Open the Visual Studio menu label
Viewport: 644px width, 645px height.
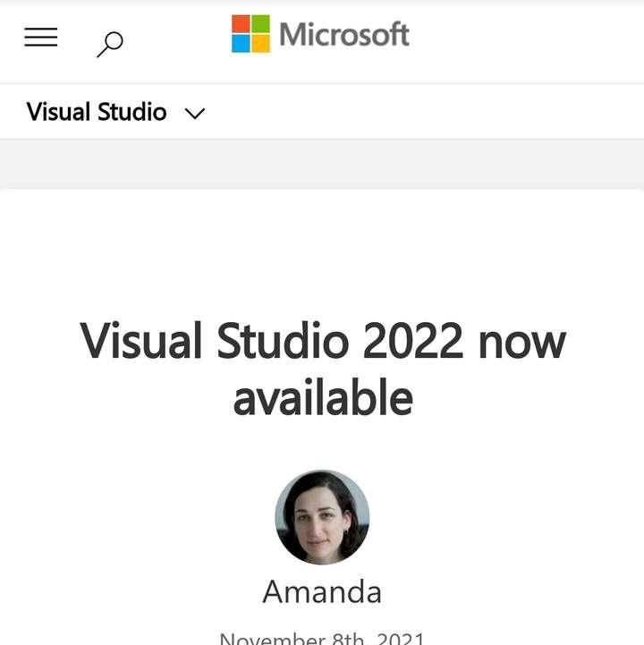(97, 112)
